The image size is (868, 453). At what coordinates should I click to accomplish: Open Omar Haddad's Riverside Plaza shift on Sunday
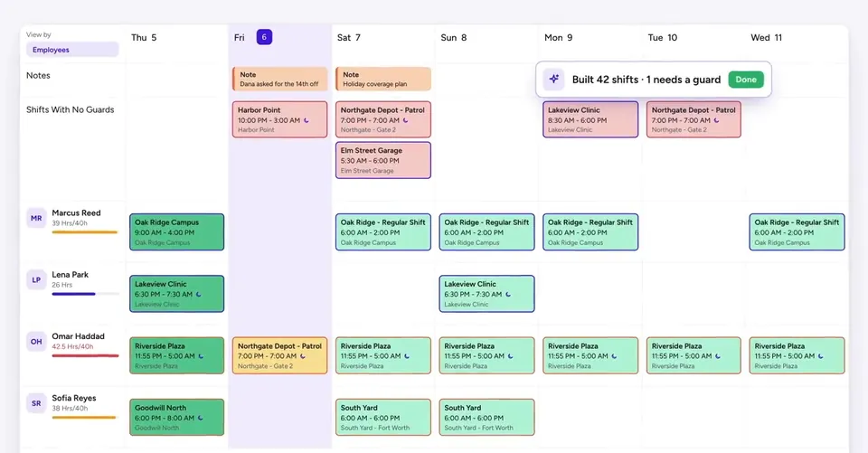click(x=486, y=355)
